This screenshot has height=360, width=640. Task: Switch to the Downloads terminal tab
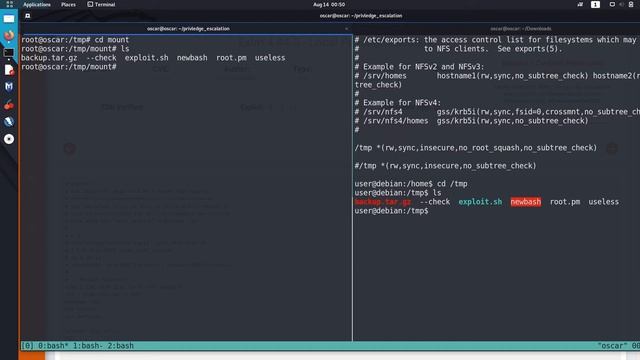pos(521,29)
